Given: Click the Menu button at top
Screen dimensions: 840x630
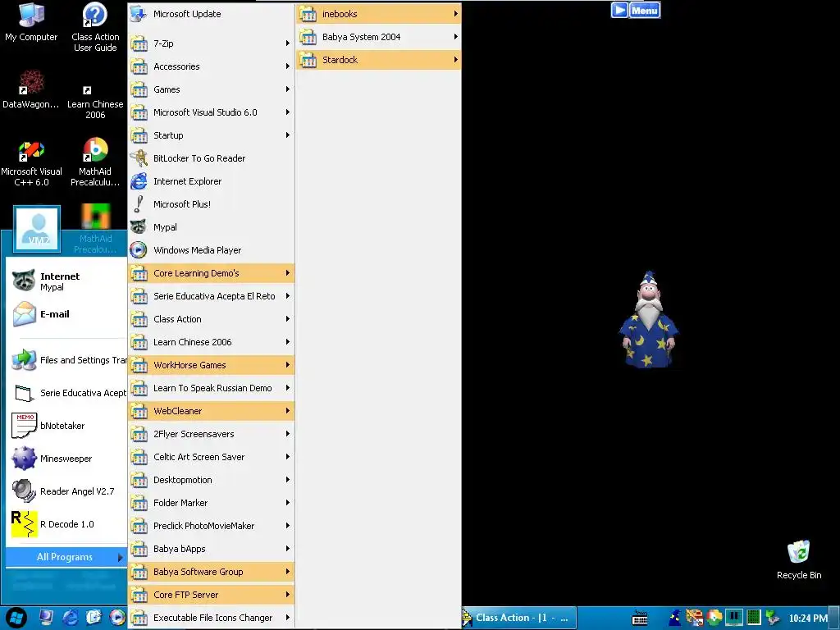Looking at the screenshot, I should [645, 10].
